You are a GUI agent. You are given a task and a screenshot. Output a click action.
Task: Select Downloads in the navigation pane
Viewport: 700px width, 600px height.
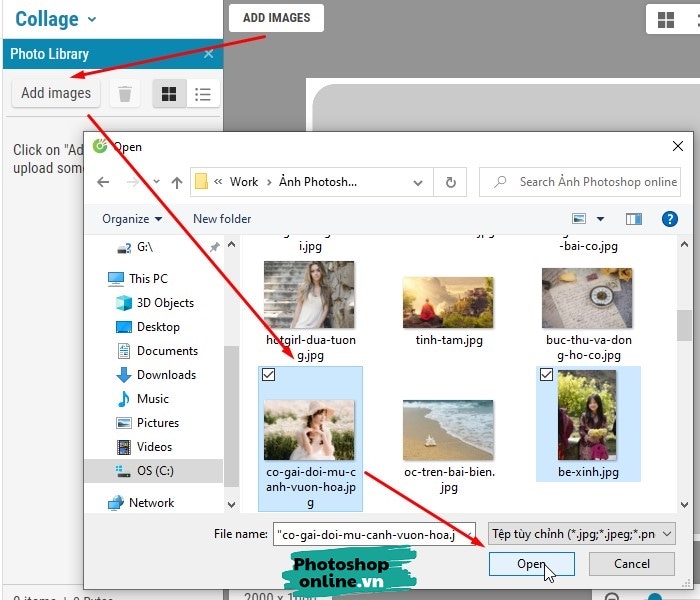pos(166,375)
